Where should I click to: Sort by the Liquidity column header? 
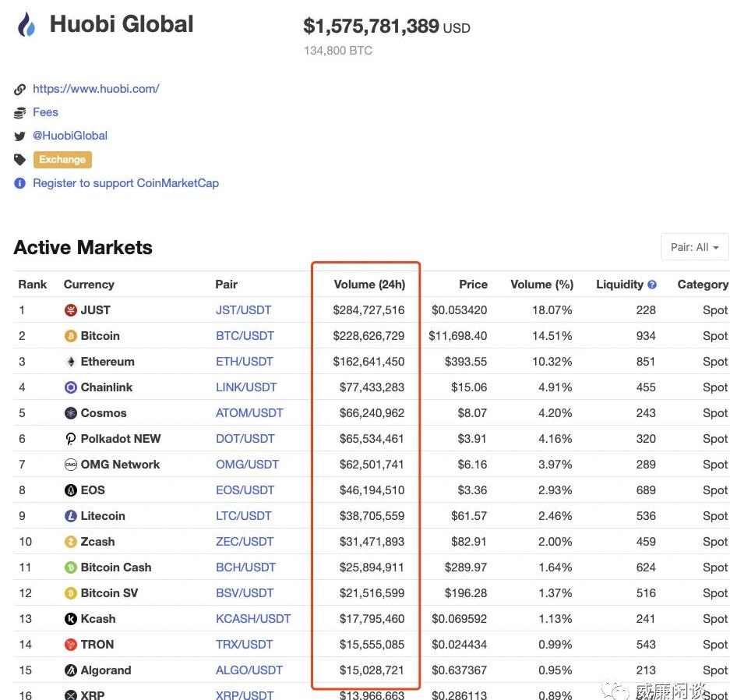click(619, 285)
